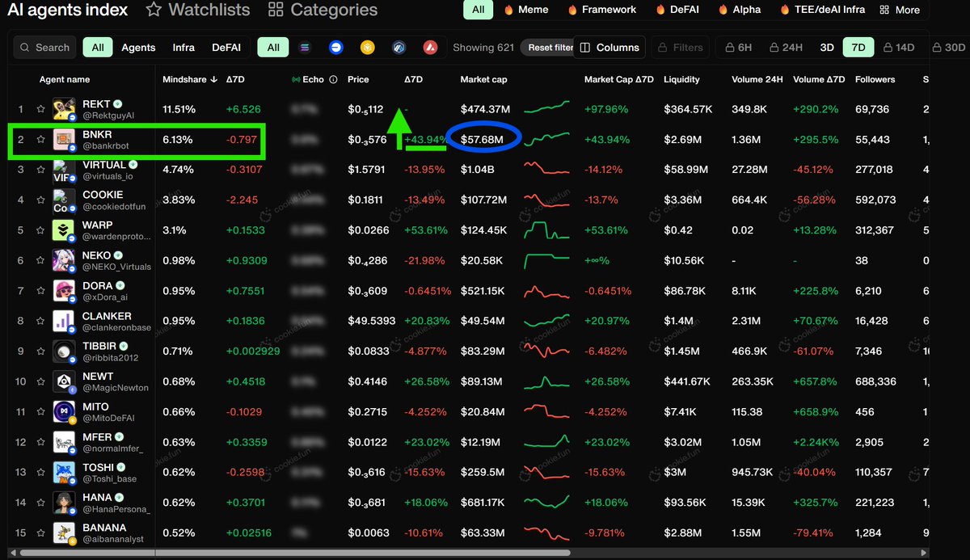Filter by the Solana chain icon
970x560 pixels.
pos(305,47)
